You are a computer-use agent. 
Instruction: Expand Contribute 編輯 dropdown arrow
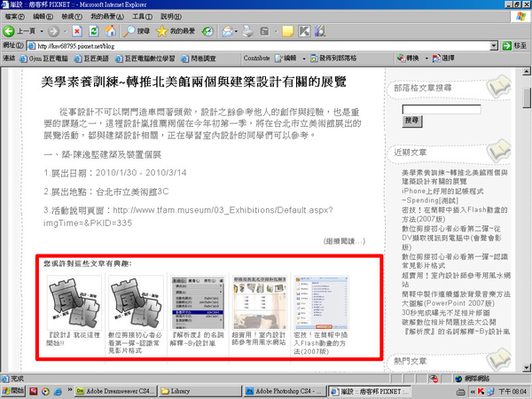[303, 59]
